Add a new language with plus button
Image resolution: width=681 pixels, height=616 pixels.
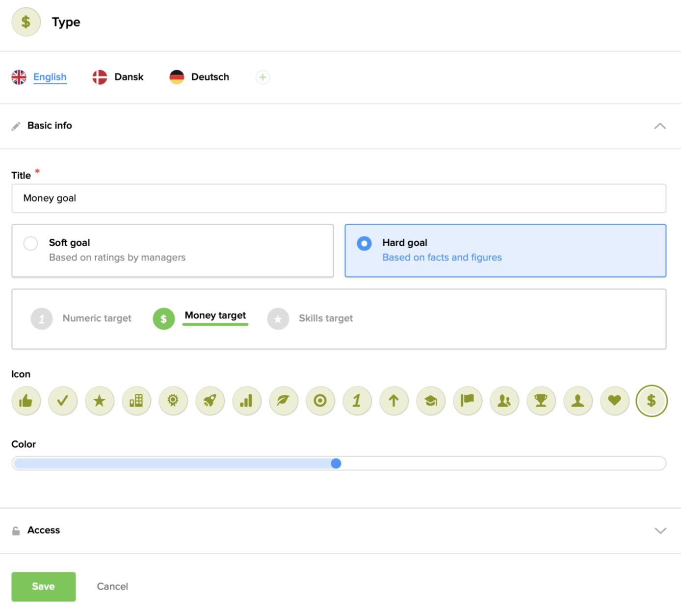262,77
